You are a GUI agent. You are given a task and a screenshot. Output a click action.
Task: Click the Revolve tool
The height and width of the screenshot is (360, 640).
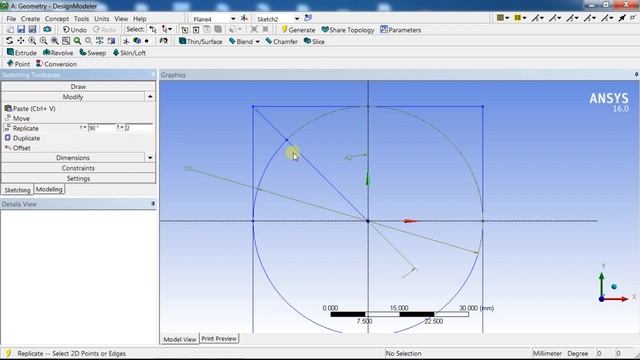coord(58,53)
